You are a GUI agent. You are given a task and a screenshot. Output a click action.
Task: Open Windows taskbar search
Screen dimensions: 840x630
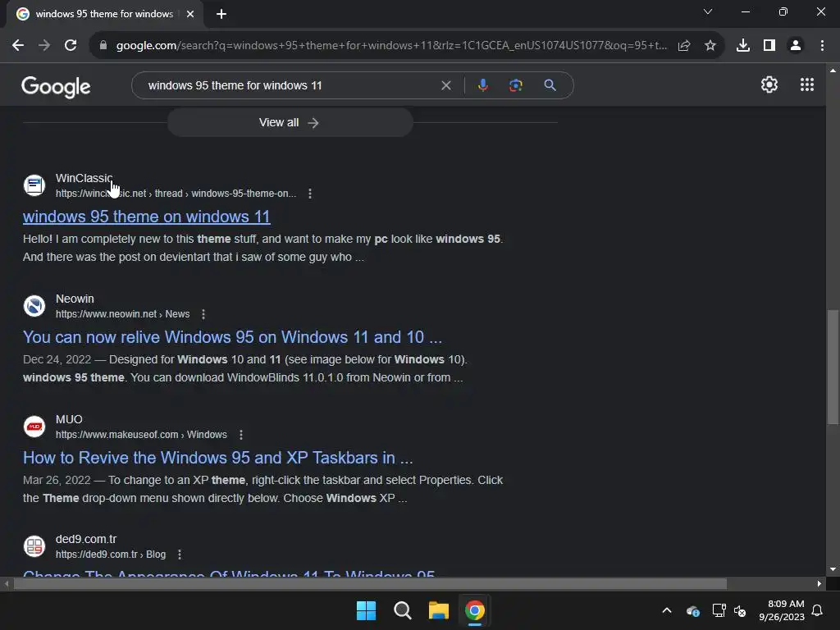pos(402,610)
